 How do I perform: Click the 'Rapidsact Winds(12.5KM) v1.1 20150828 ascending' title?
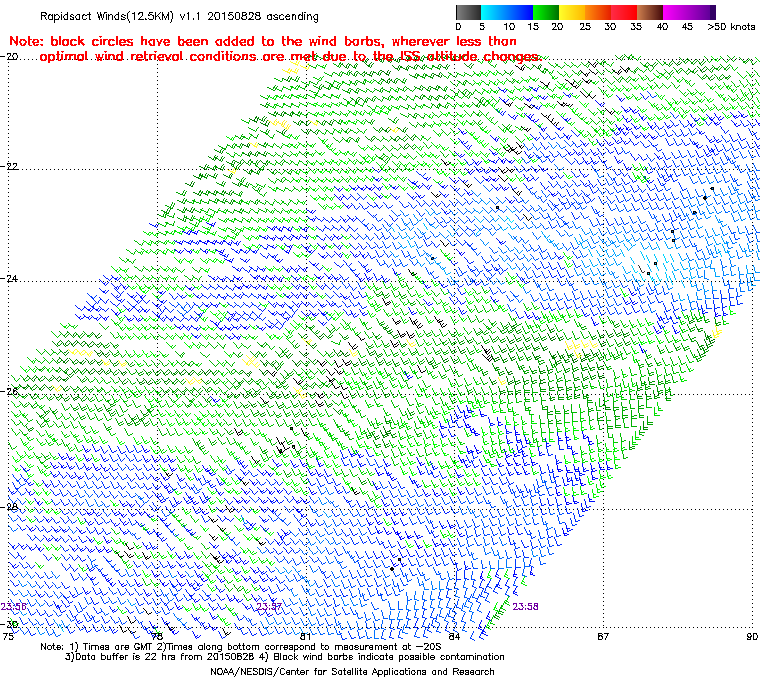179,16
